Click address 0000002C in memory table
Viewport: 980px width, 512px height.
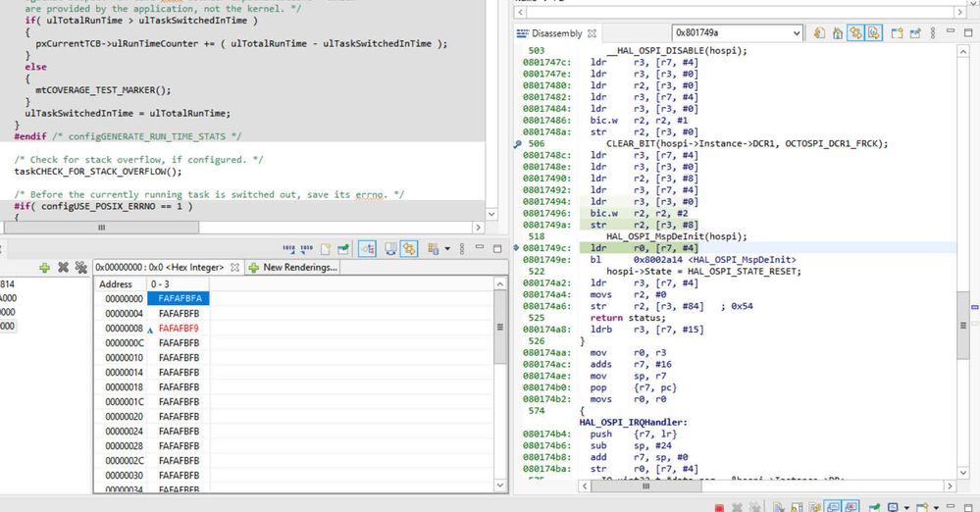point(125,461)
